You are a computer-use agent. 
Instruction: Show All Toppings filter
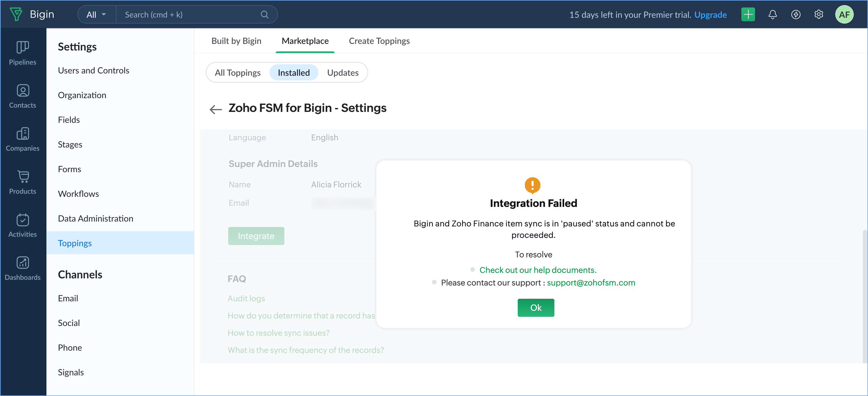[x=238, y=73]
